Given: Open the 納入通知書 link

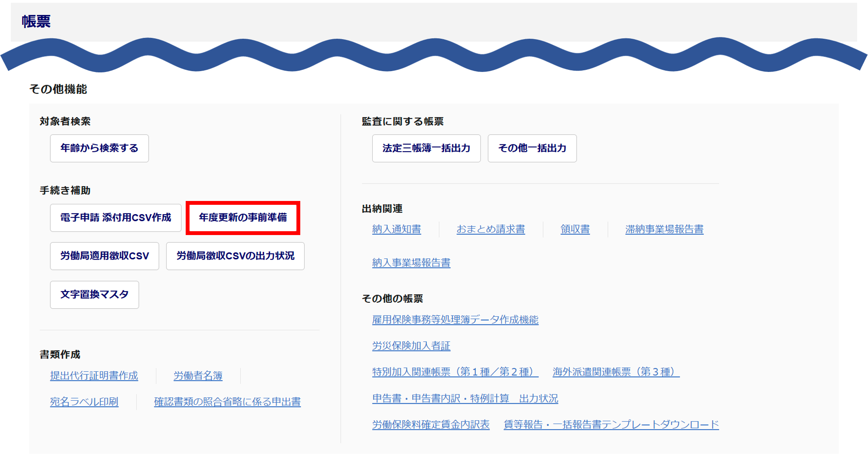Looking at the screenshot, I should tap(397, 229).
